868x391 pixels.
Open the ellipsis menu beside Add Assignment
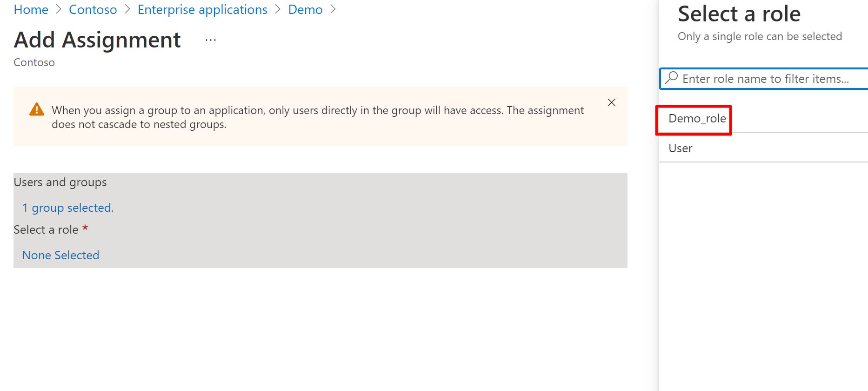211,40
